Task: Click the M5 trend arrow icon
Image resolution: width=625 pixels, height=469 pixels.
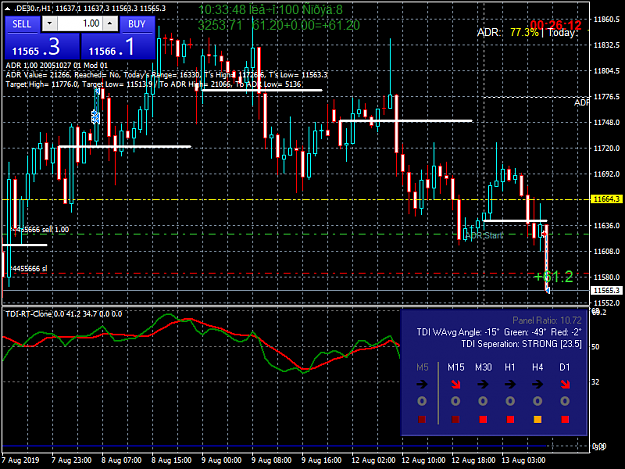Action: (x=422, y=384)
